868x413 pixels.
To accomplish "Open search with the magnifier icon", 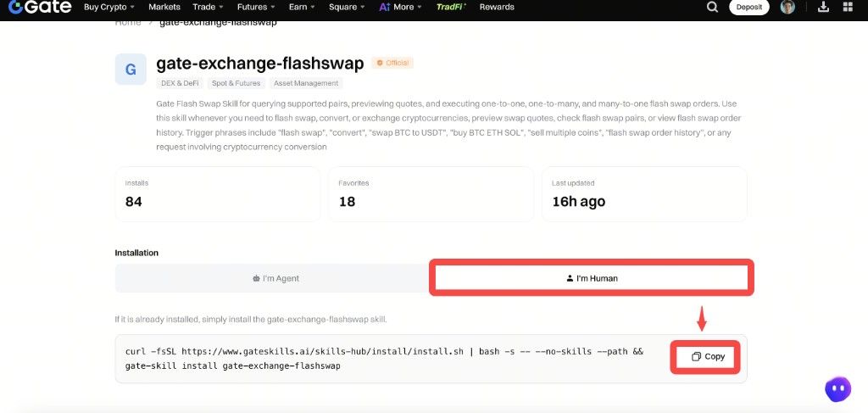I will point(712,7).
